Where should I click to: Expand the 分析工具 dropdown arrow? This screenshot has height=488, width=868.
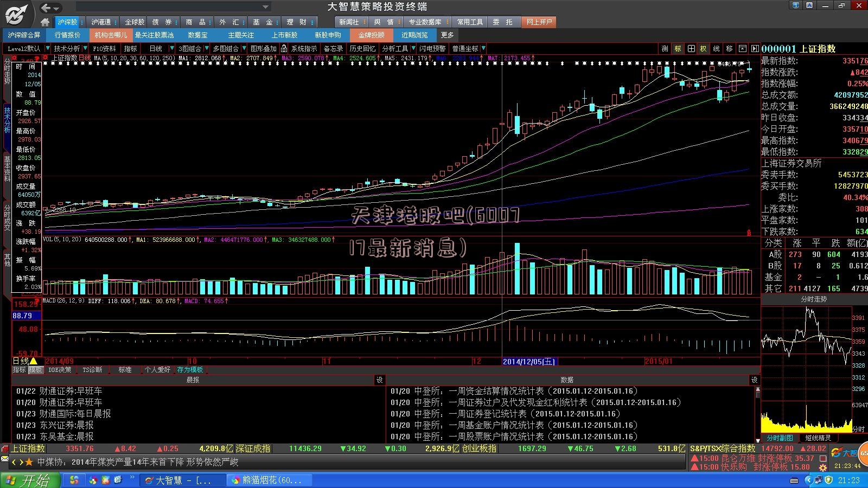point(413,49)
